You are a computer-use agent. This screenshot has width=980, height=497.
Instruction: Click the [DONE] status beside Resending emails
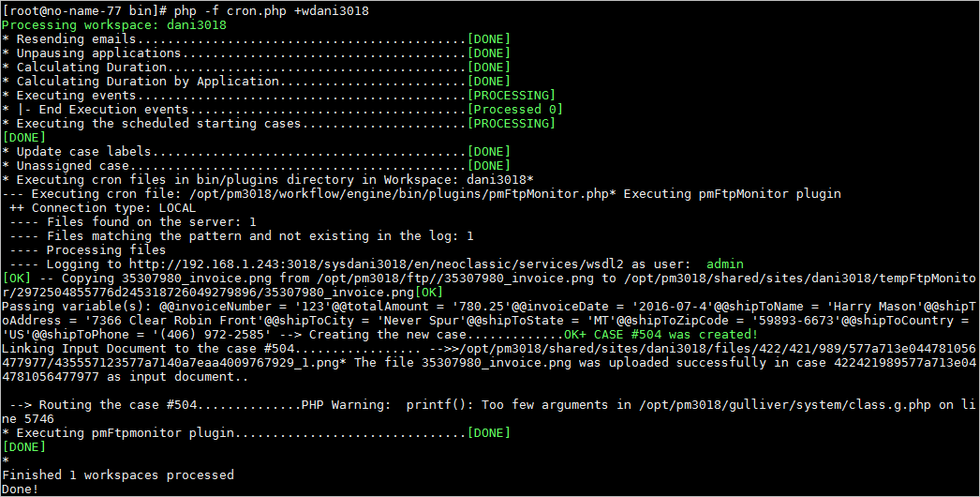click(488, 39)
